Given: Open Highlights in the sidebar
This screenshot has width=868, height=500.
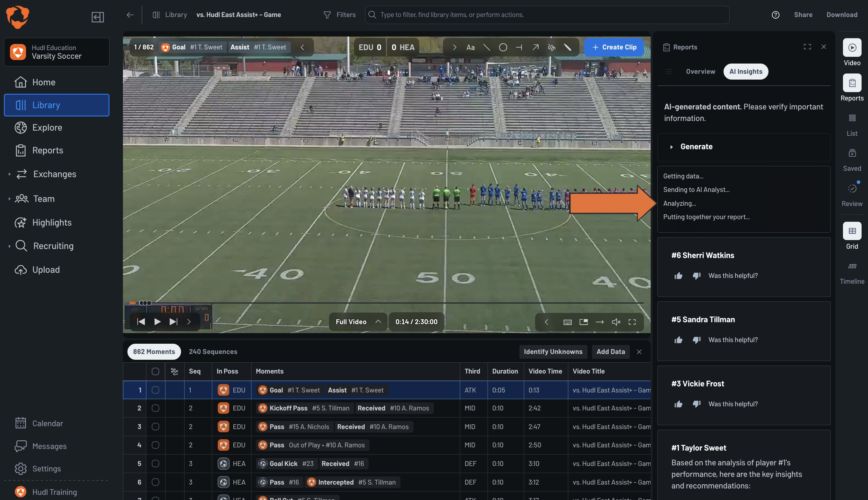Looking at the screenshot, I should coord(52,222).
